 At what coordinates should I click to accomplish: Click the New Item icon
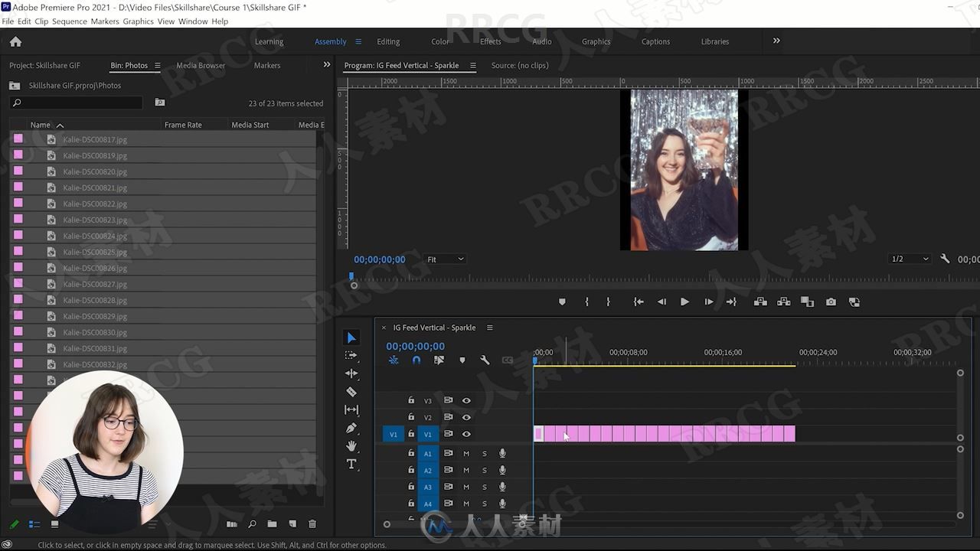[292, 524]
